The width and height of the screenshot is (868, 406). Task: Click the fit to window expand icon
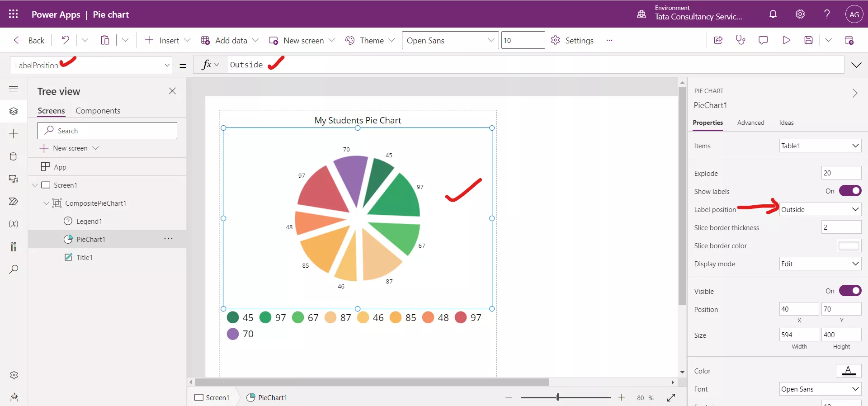(671, 397)
